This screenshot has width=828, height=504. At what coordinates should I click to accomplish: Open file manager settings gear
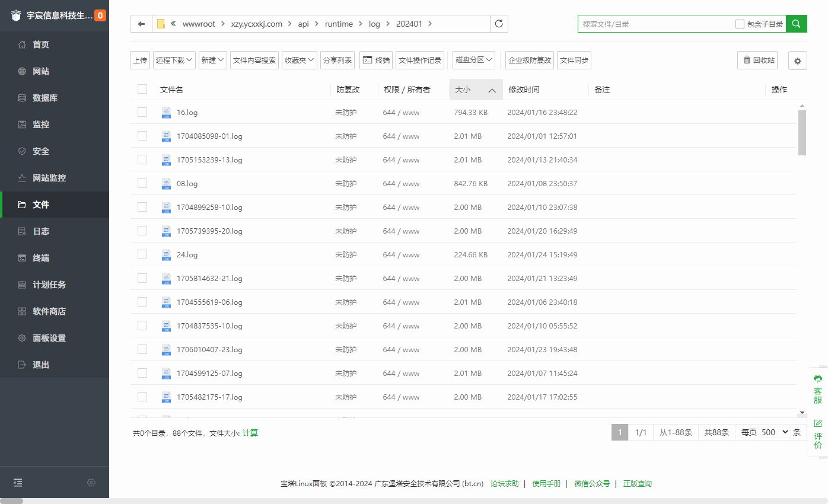point(798,60)
